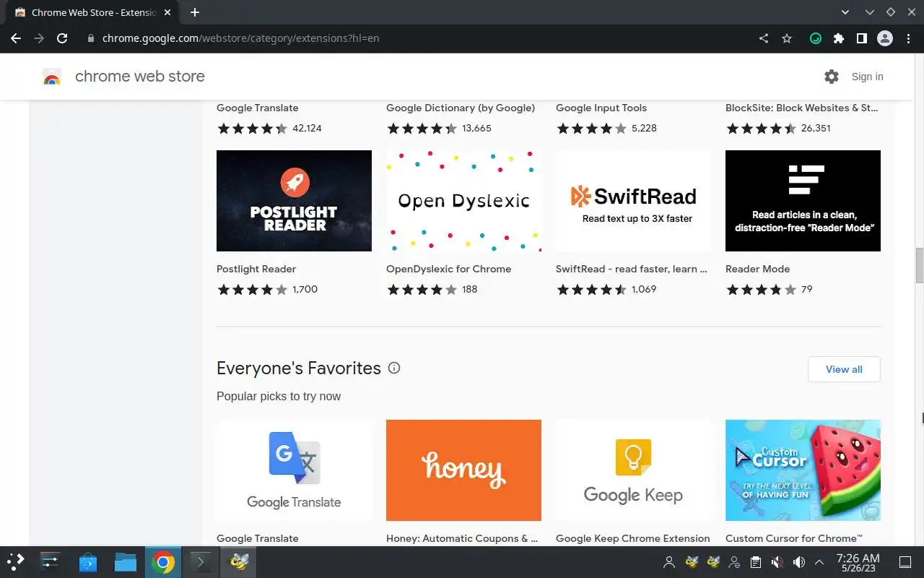Image resolution: width=924 pixels, height=578 pixels.
Task: Open the clock showing 7:26 AM
Action: pos(858,562)
